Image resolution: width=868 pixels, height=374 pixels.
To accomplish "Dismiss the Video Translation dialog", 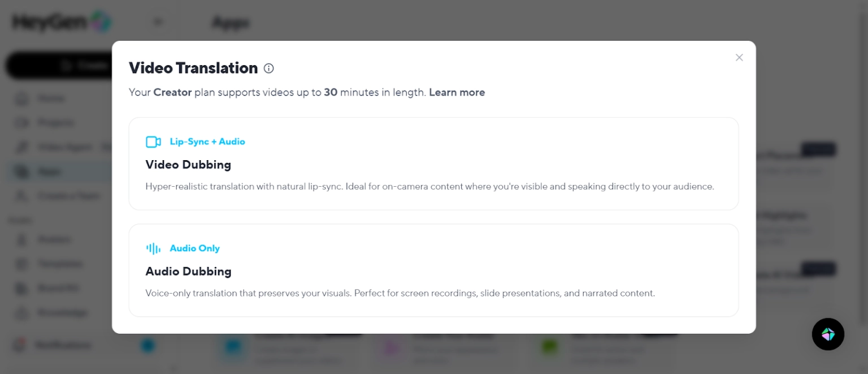I will point(739,57).
